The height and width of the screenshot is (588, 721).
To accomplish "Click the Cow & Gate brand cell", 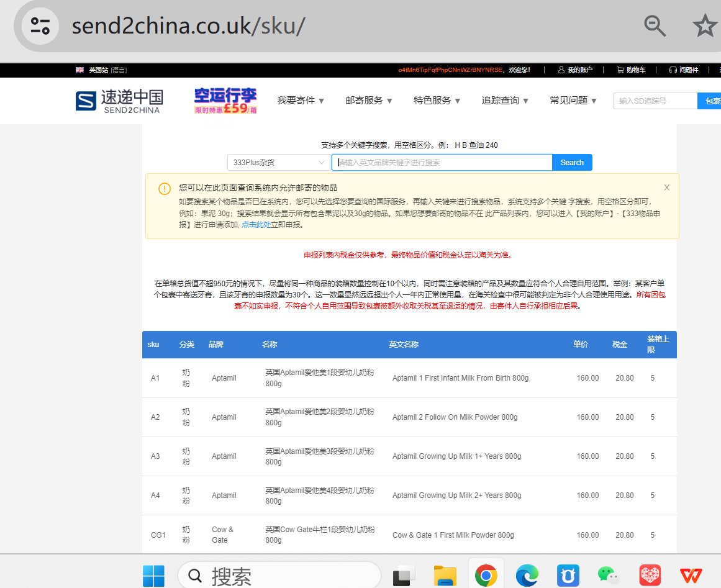I will [222, 535].
